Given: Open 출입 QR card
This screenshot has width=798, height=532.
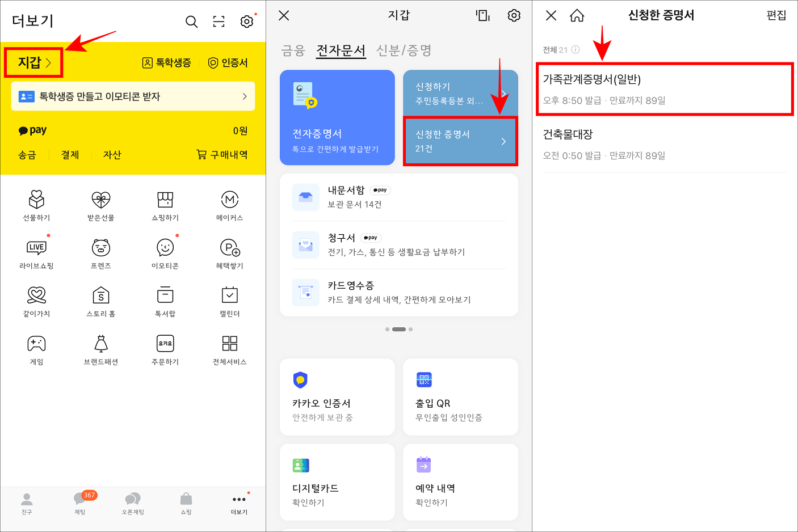Looking at the screenshot, I should click(x=460, y=397).
